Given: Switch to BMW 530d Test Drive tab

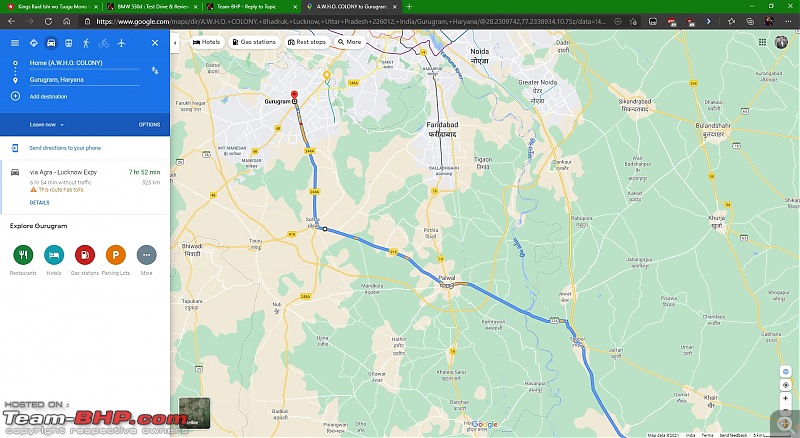Looking at the screenshot, I should (x=152, y=7).
